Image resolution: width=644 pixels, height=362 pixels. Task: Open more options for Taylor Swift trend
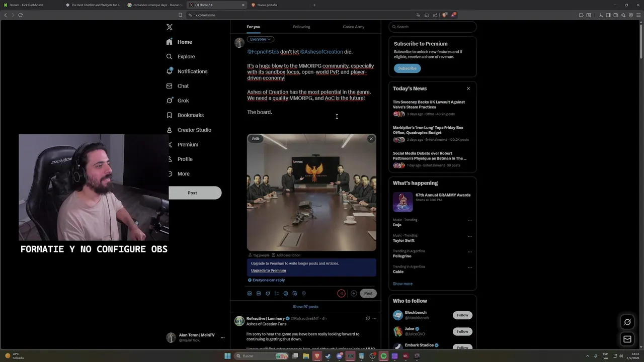(470, 236)
